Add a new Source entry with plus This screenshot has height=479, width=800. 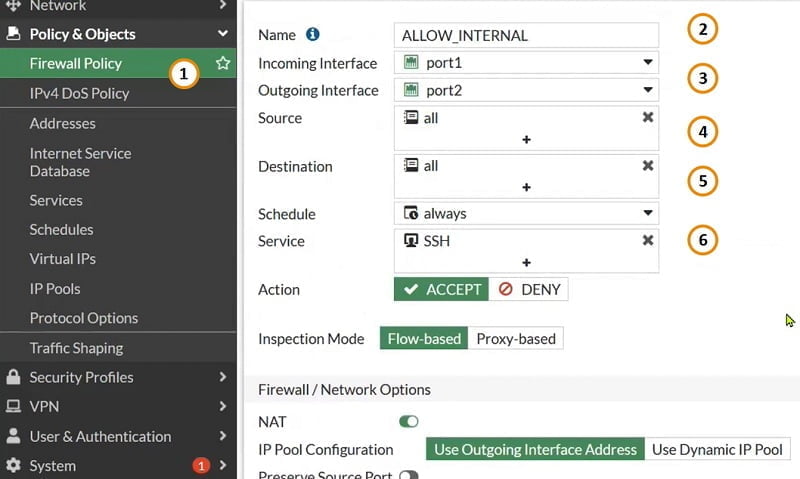click(526, 139)
